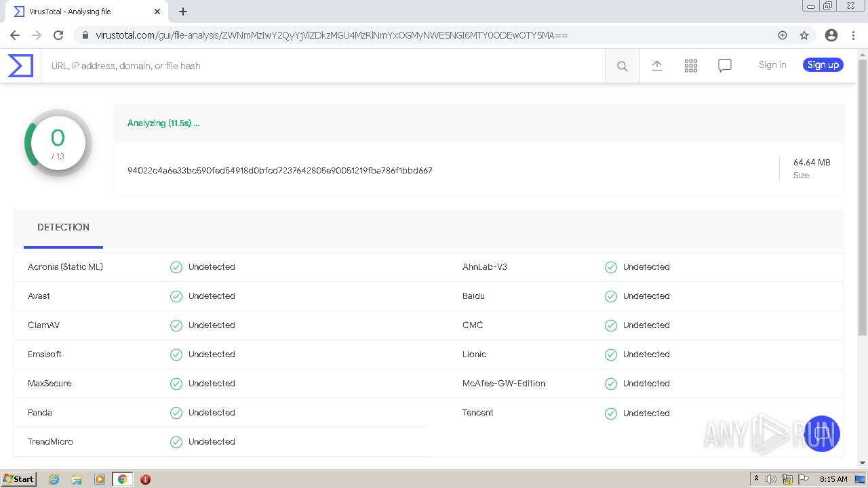Click the CMC Undetected check icon
This screenshot has height=488, width=868.
tap(611, 325)
